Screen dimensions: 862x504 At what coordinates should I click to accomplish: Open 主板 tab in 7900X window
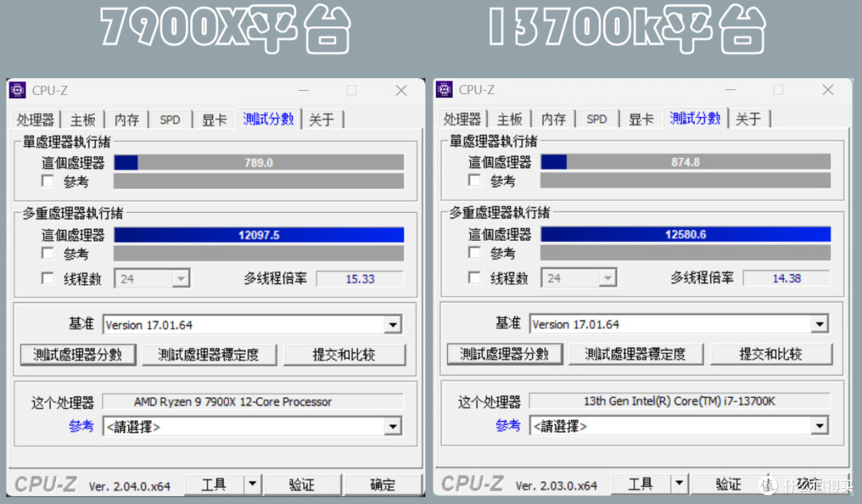point(83,120)
